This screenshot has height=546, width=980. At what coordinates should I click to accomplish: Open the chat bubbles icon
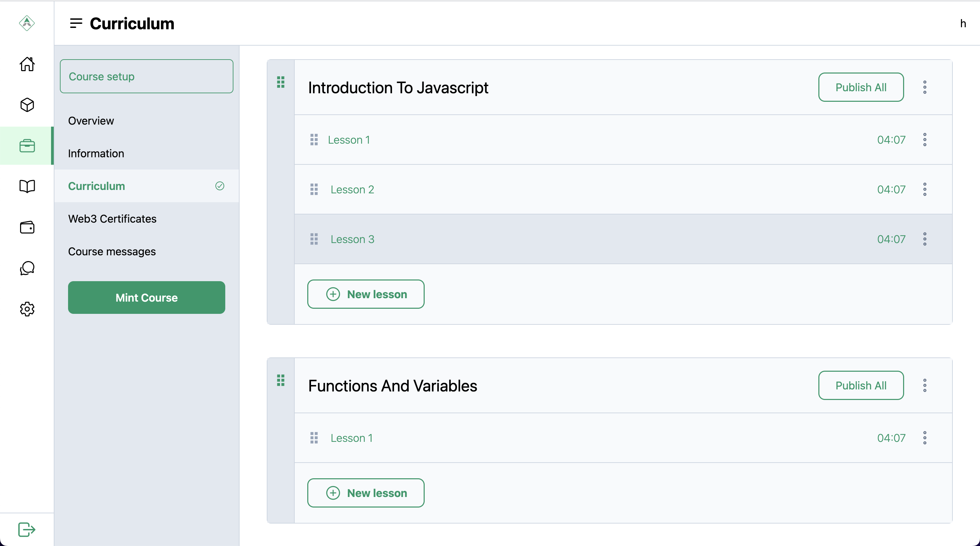click(27, 268)
